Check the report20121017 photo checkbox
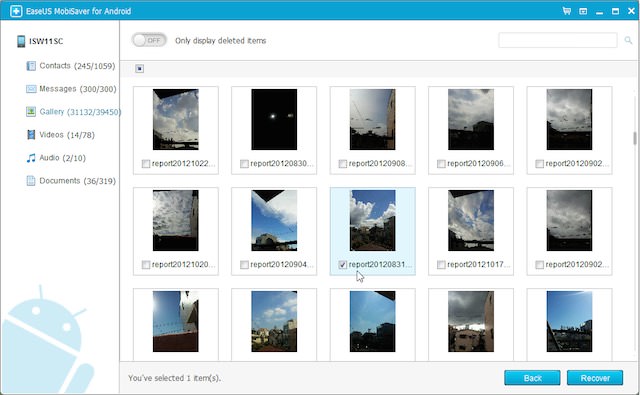Screen dimensions: 640x395 (441, 265)
